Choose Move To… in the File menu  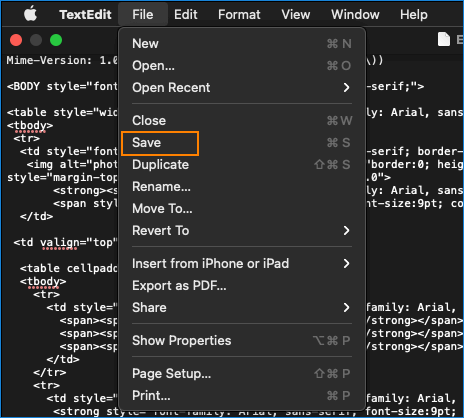(242, 209)
